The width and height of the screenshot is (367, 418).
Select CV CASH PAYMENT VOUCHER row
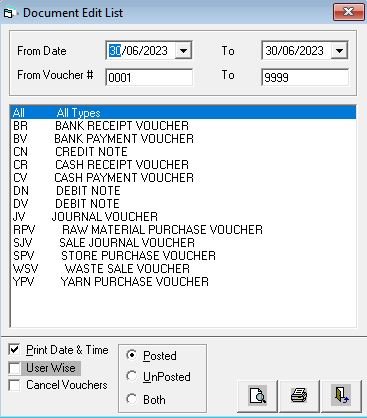click(x=183, y=178)
